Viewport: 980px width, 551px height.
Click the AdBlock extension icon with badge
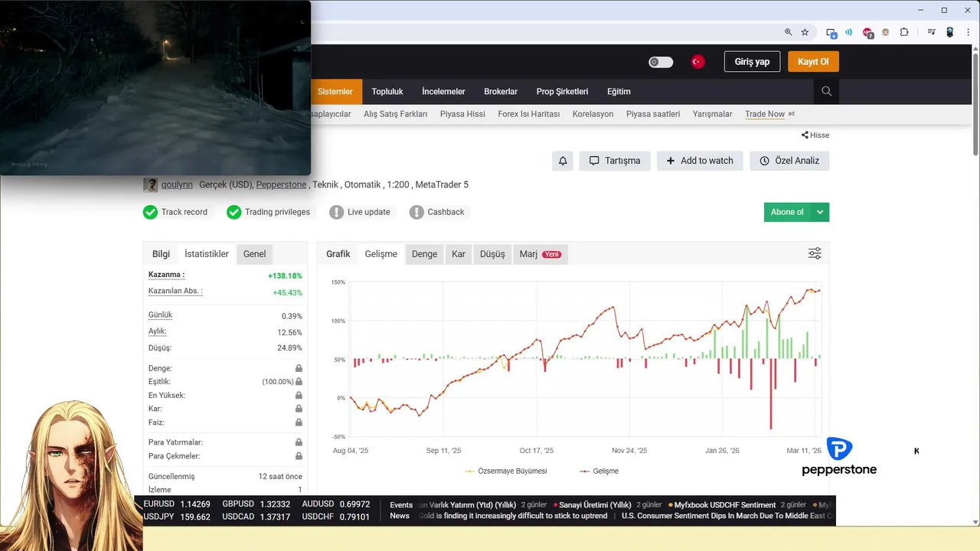pyautogui.click(x=867, y=33)
